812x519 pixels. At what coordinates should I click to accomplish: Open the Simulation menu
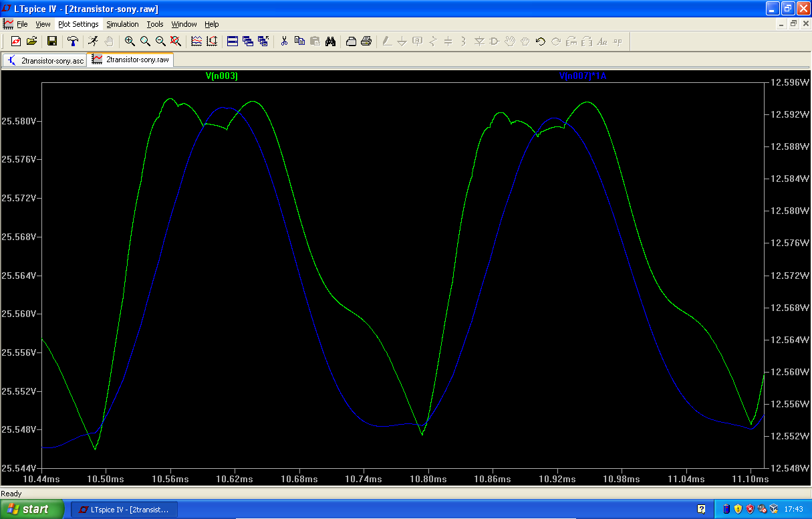coord(122,24)
